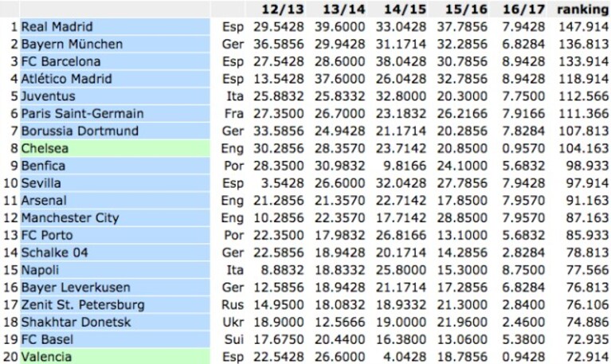Click the Real Madrid team name
Screen dimensions: 611x364
click(x=57, y=27)
